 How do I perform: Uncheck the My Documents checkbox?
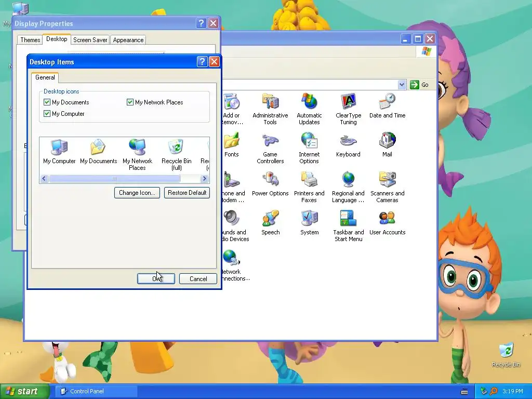click(47, 102)
